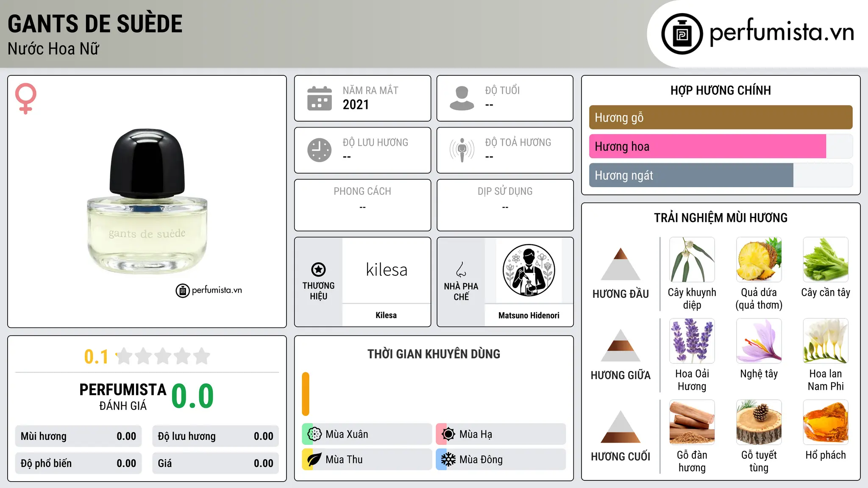Click the GANTS DE SUÈDE title
The width and height of the screenshot is (868, 488).
click(x=95, y=24)
